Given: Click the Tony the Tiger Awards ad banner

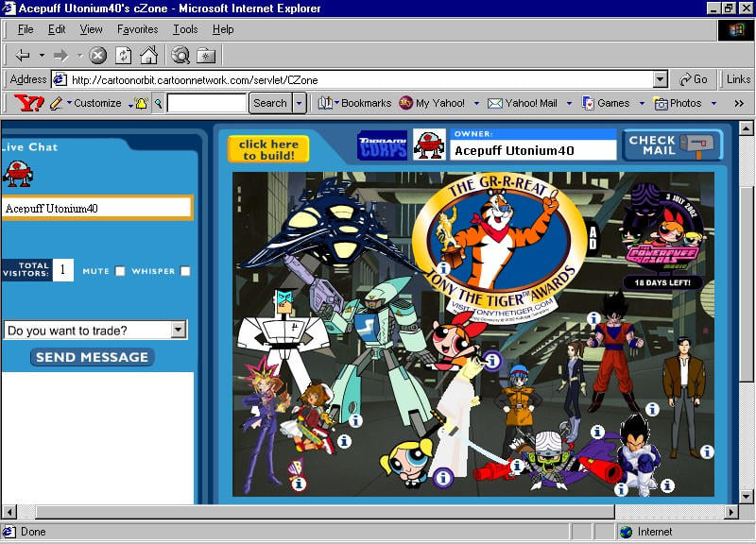Looking at the screenshot, I should tap(499, 247).
